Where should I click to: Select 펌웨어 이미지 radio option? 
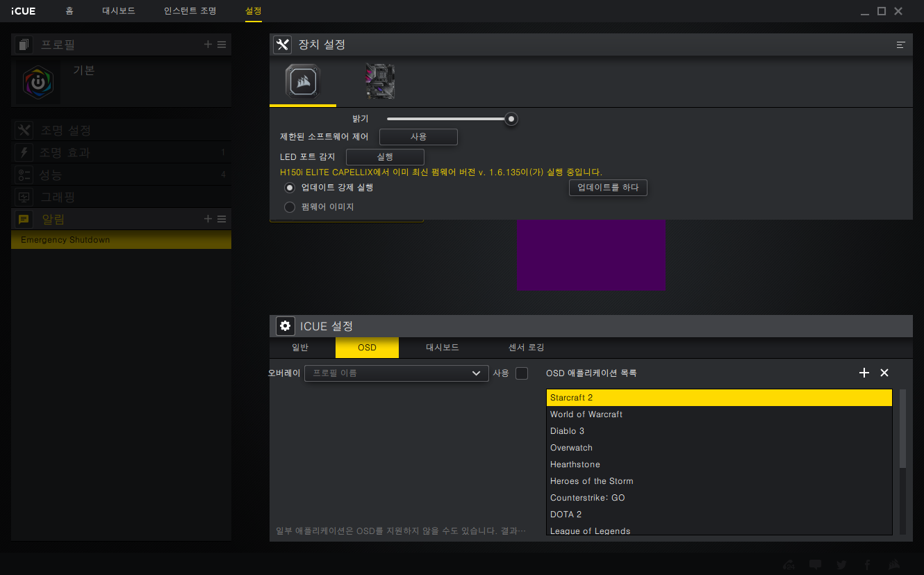click(290, 206)
